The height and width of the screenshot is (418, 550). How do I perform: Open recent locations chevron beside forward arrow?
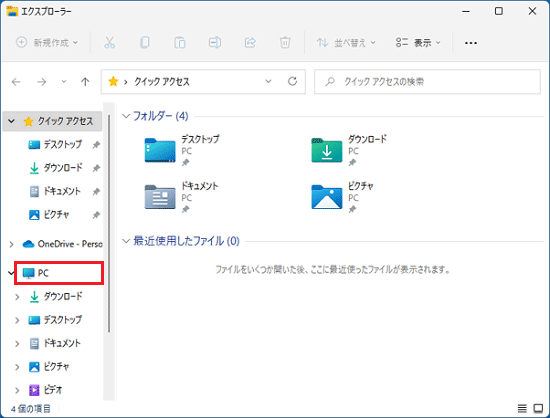coord(64,82)
